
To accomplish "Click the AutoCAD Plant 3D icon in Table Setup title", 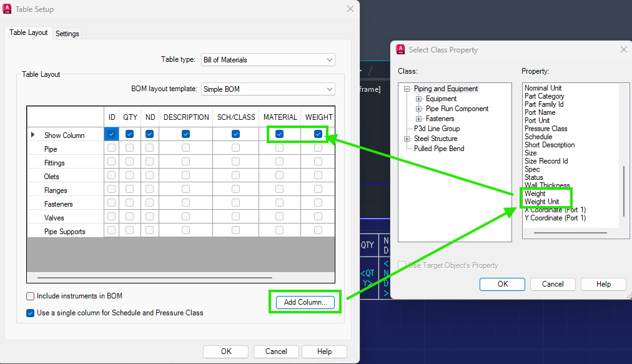I will pos(7,9).
